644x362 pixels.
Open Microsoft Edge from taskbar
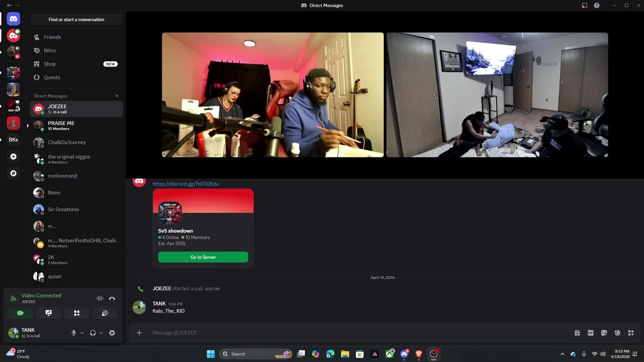pyautogui.click(x=330, y=354)
